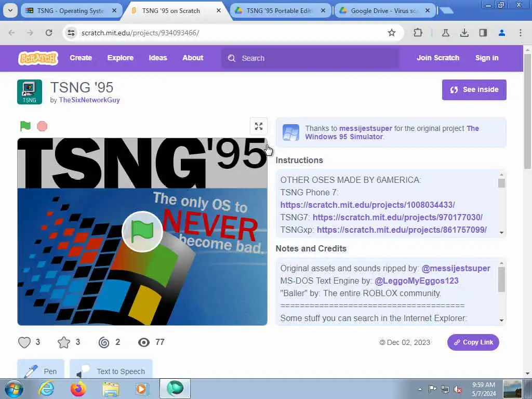The width and height of the screenshot is (532, 399).
Task: Click the search magnifier icon
Action: tap(231, 58)
